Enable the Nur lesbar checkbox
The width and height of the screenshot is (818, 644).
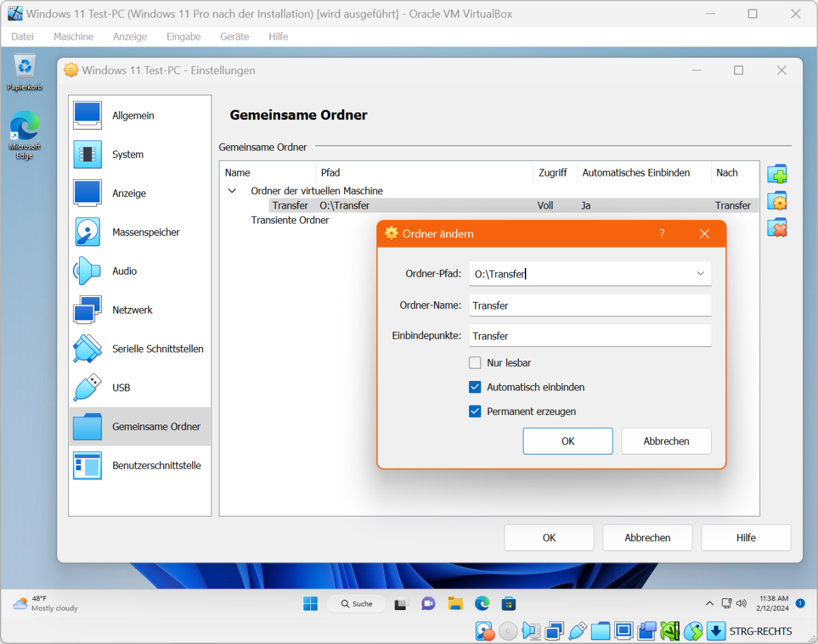(x=475, y=363)
